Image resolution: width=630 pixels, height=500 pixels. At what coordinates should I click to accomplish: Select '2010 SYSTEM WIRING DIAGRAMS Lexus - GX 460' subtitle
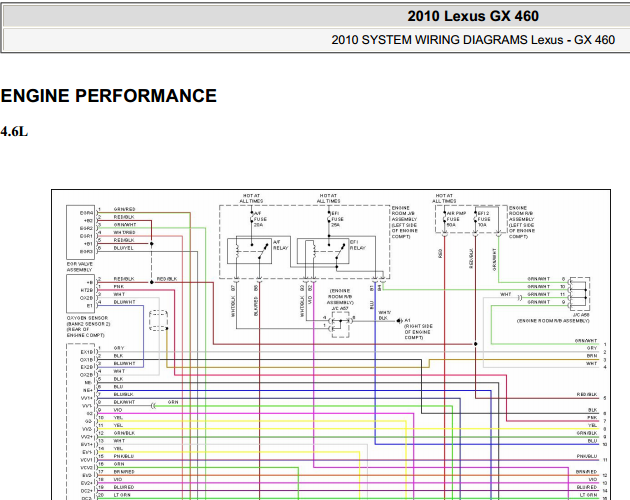[473, 40]
